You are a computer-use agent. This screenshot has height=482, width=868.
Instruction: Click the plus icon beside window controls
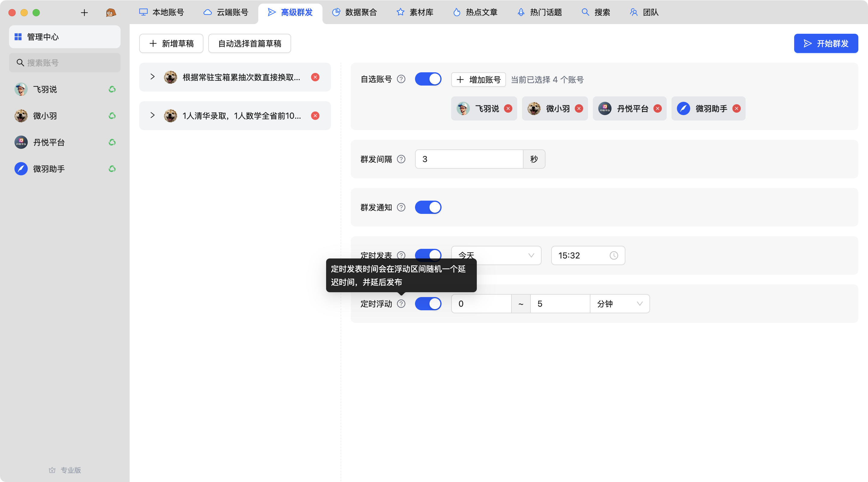pos(84,13)
